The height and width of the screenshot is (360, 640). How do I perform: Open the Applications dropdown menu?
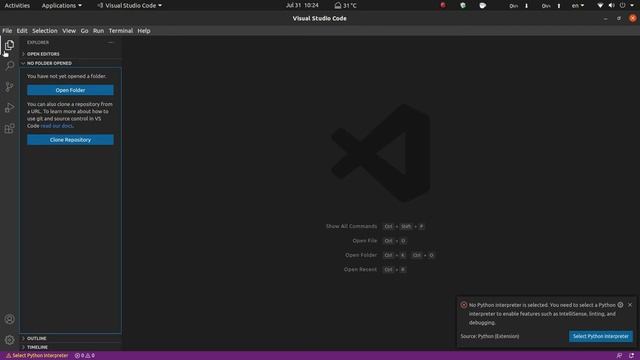point(62,6)
